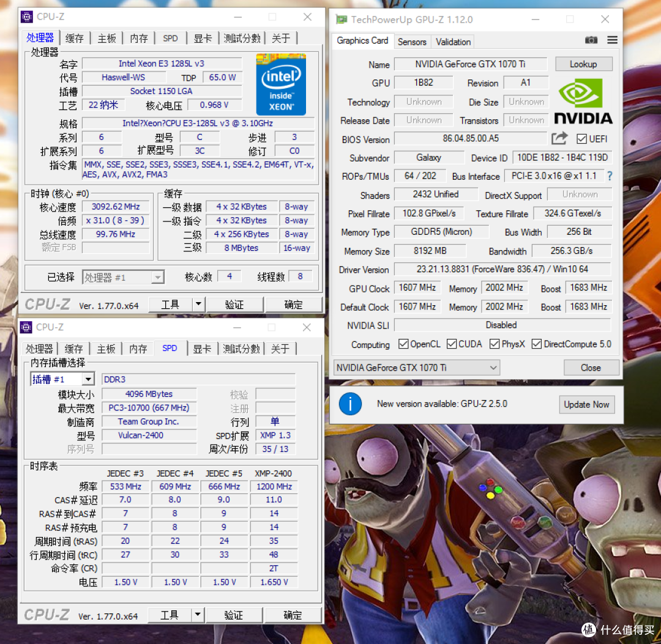Click the question mark beside Bus Interface
This screenshot has height=644, width=661.
(x=610, y=176)
